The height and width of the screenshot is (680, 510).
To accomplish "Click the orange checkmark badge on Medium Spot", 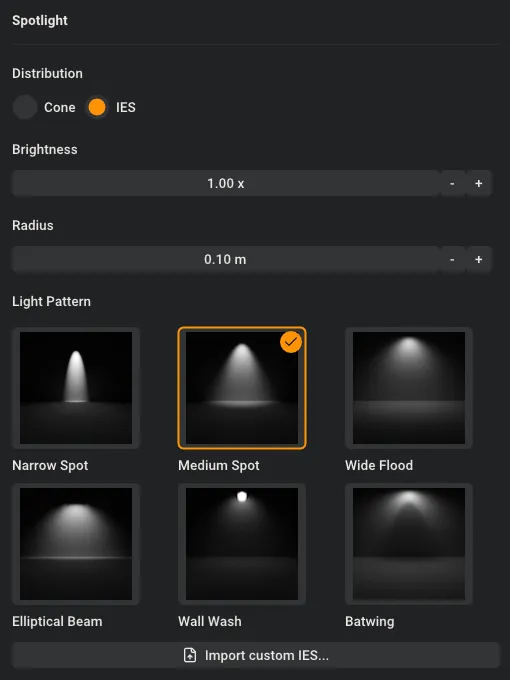I will tap(291, 342).
